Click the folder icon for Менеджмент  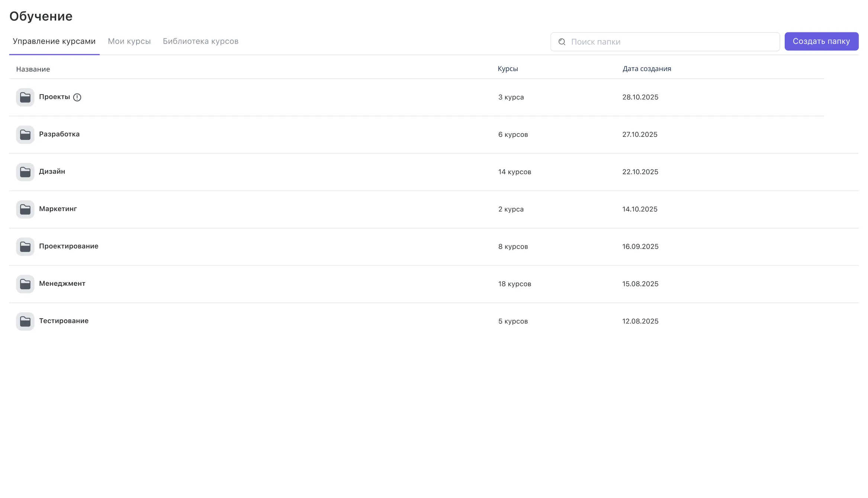[x=25, y=284]
